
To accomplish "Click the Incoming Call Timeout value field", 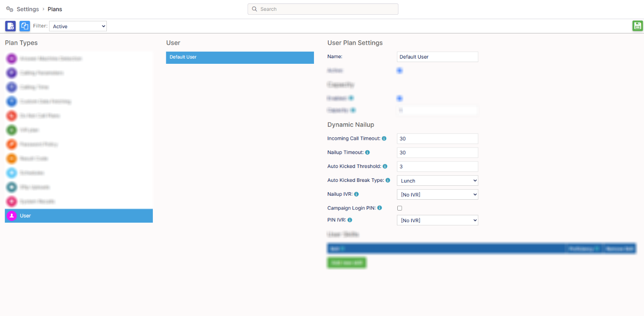I will click(437, 139).
